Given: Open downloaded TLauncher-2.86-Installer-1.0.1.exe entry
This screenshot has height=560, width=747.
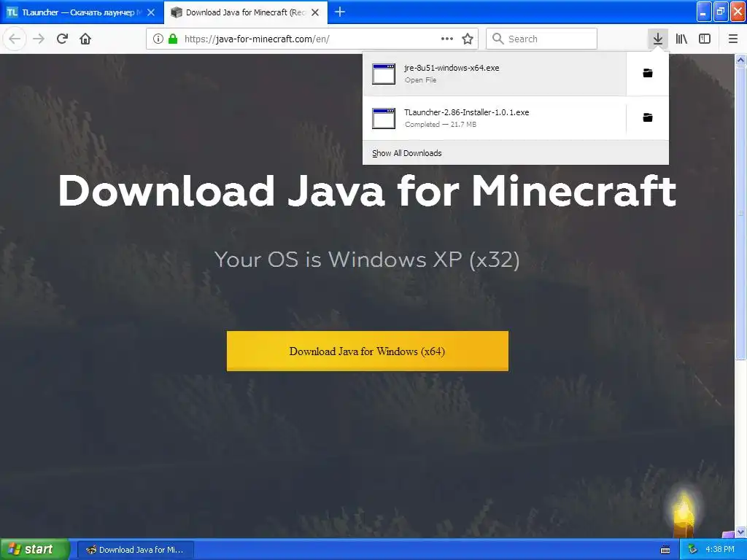Looking at the screenshot, I should pos(495,118).
